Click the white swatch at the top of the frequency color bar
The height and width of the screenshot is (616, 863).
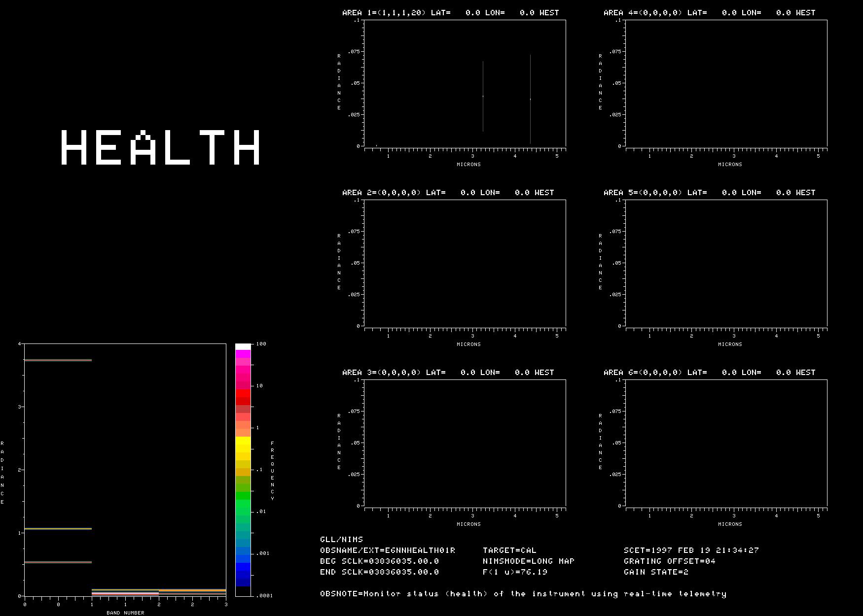pyautogui.click(x=243, y=347)
